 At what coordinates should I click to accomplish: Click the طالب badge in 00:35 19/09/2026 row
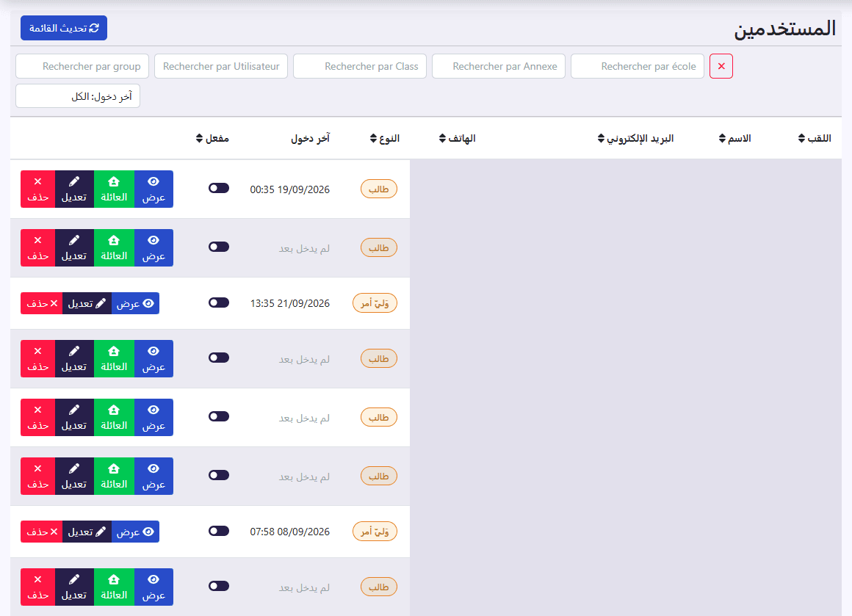pos(379,189)
